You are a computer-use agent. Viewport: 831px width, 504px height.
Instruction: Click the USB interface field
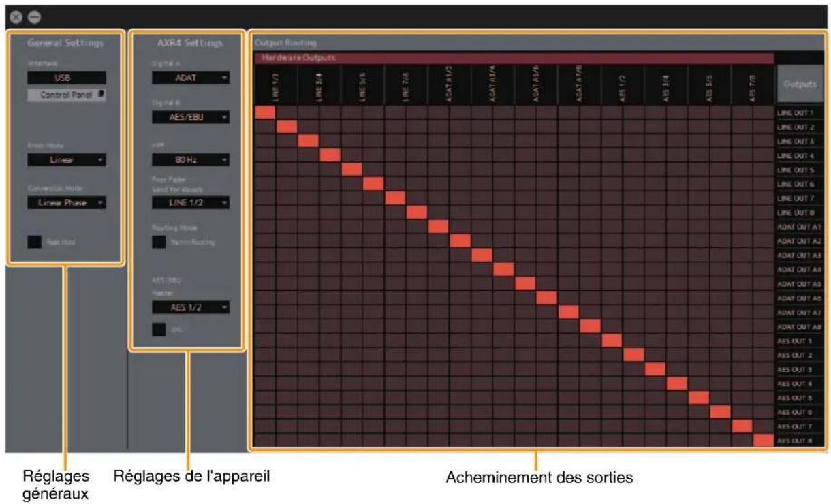(67, 78)
